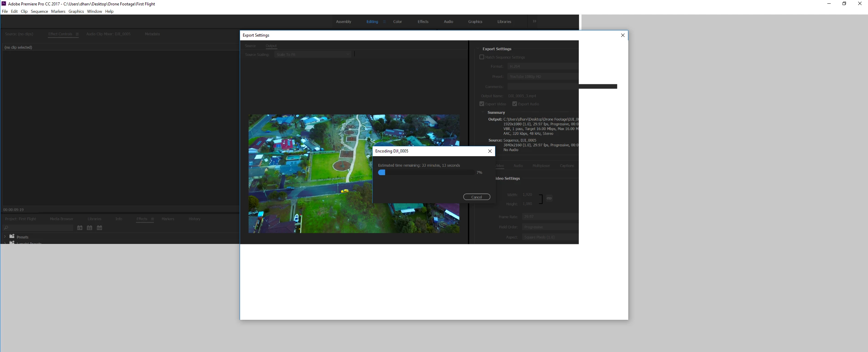This screenshot has height=352, width=868.
Task: Click the 00:00:09:19 timecode
Action: pos(13,210)
